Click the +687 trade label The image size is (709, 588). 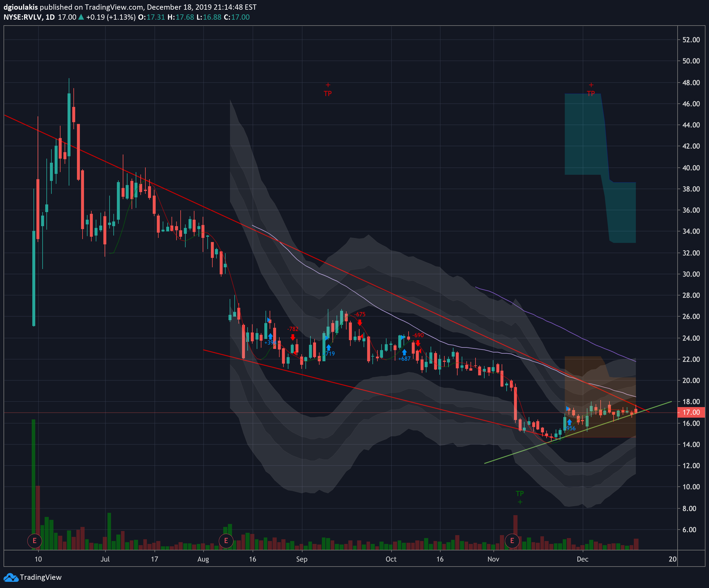404,359
